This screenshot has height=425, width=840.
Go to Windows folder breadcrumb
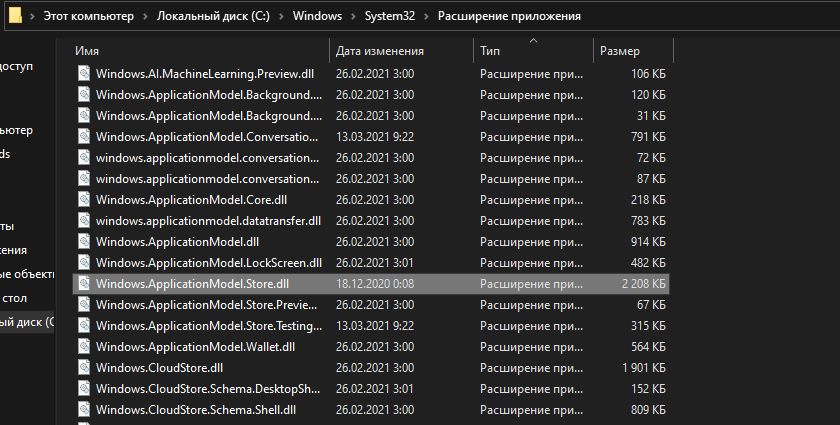(317, 16)
